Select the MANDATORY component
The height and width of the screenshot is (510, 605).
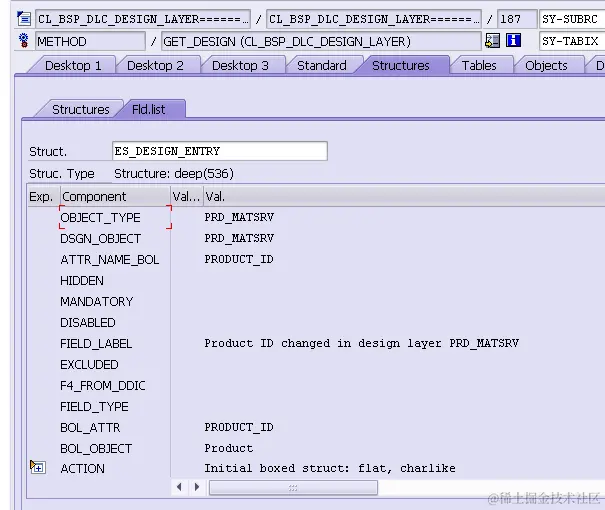tap(96, 301)
